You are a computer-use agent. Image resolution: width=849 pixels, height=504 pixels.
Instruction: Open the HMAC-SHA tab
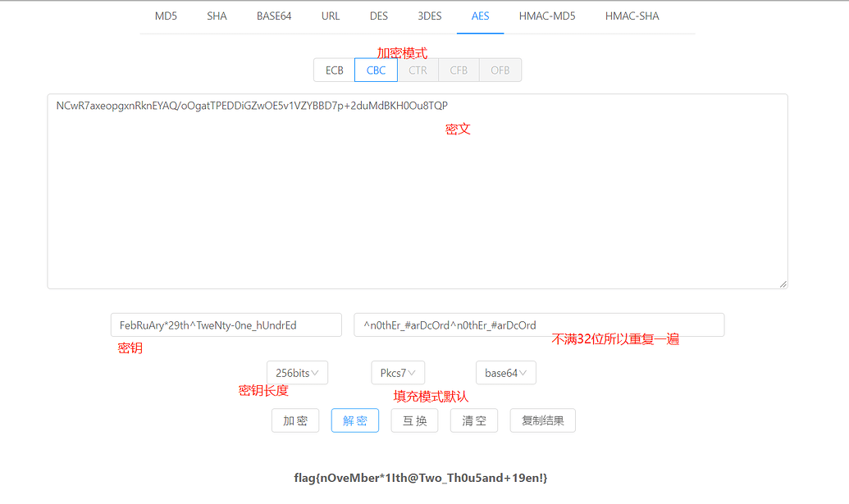coord(632,16)
